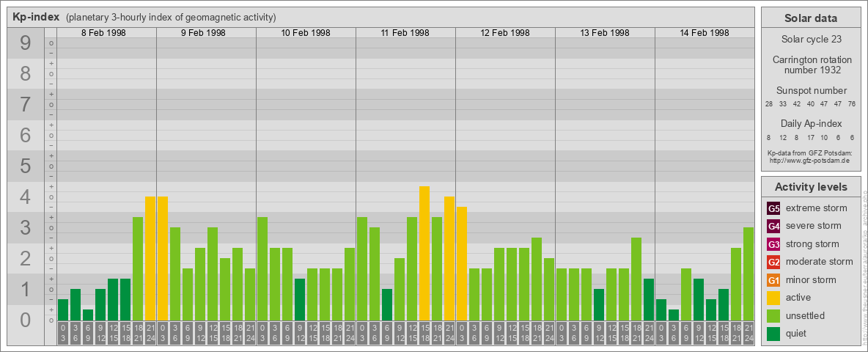Click the Kp scale number 0
The width and height of the screenshot is (868, 352).
click(x=26, y=320)
